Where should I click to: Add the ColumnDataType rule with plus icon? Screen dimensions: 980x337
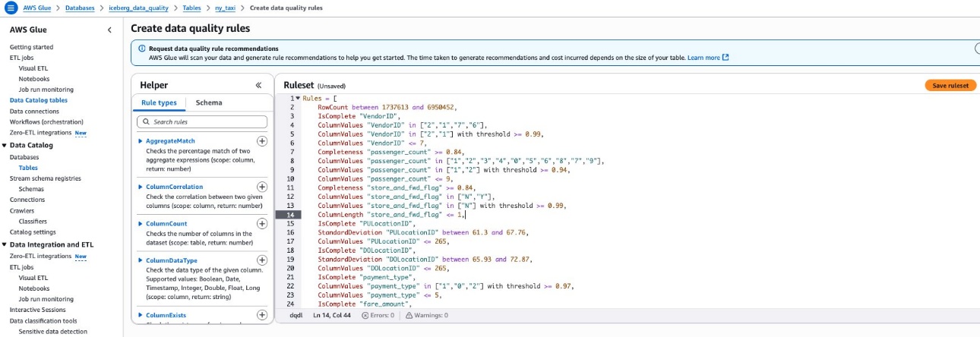pos(262,260)
